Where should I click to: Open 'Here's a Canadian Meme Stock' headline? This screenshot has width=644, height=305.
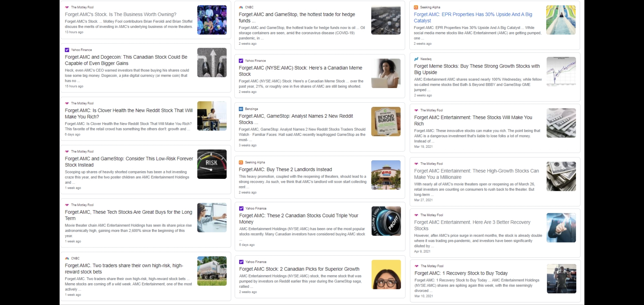point(301,71)
